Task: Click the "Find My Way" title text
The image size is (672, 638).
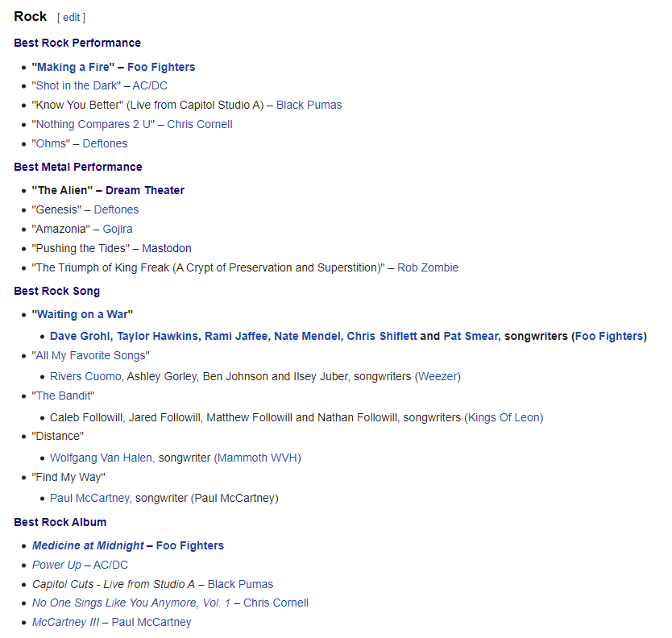Action: tap(68, 478)
